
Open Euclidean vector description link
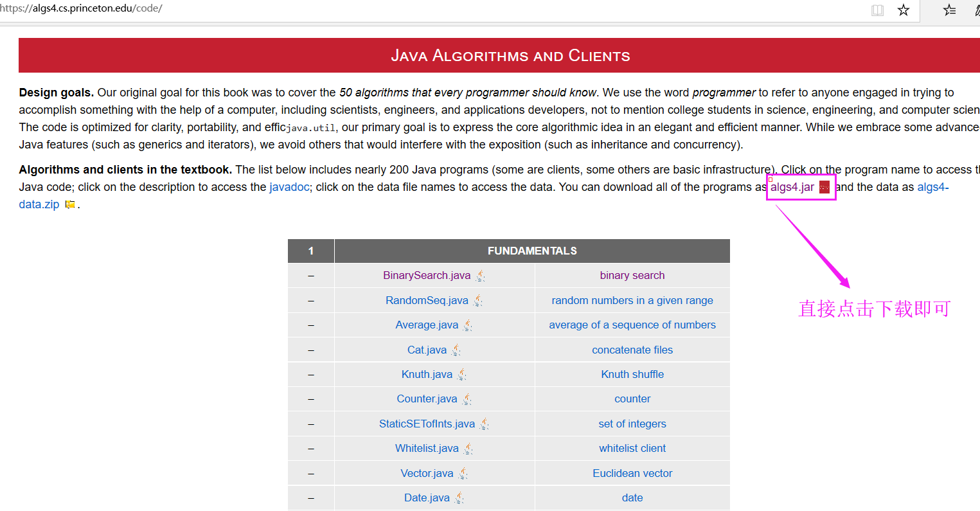pyautogui.click(x=632, y=473)
